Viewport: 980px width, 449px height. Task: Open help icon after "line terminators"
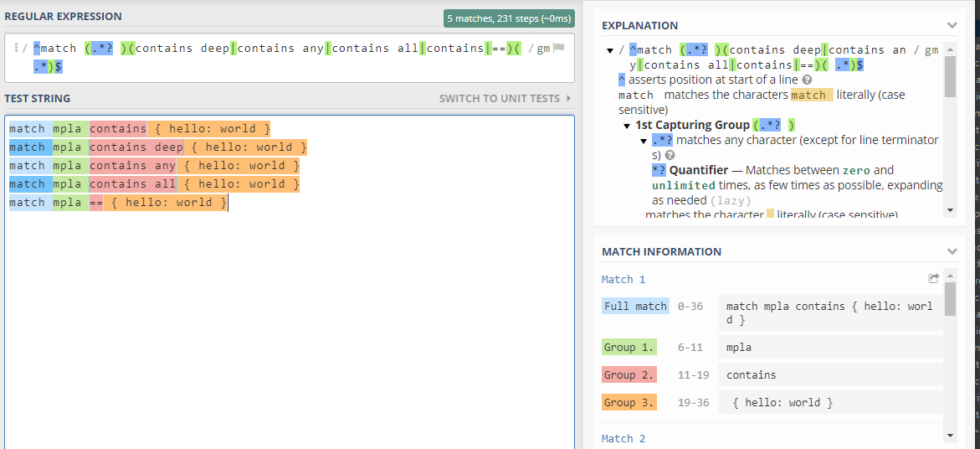670,155
